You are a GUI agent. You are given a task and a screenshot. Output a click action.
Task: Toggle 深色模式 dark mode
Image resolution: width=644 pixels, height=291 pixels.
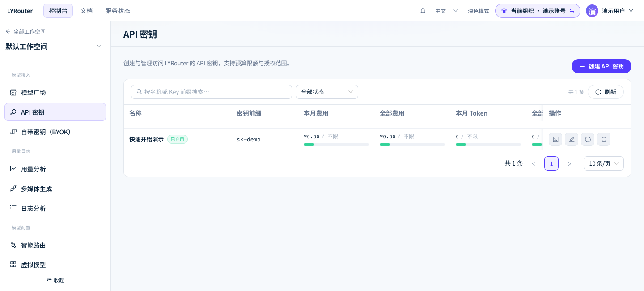click(479, 11)
